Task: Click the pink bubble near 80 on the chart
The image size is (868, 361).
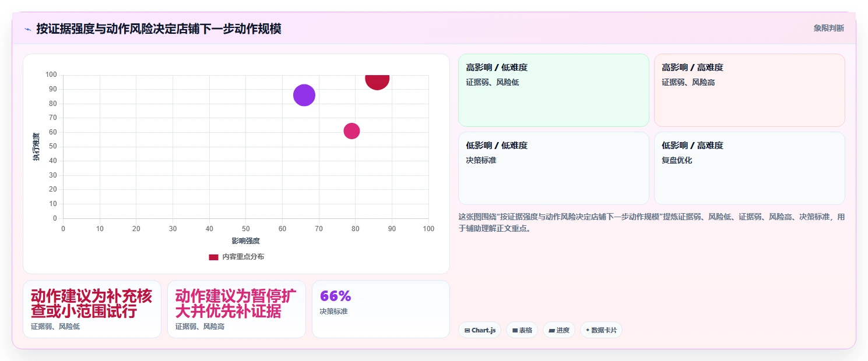Action: (351, 131)
